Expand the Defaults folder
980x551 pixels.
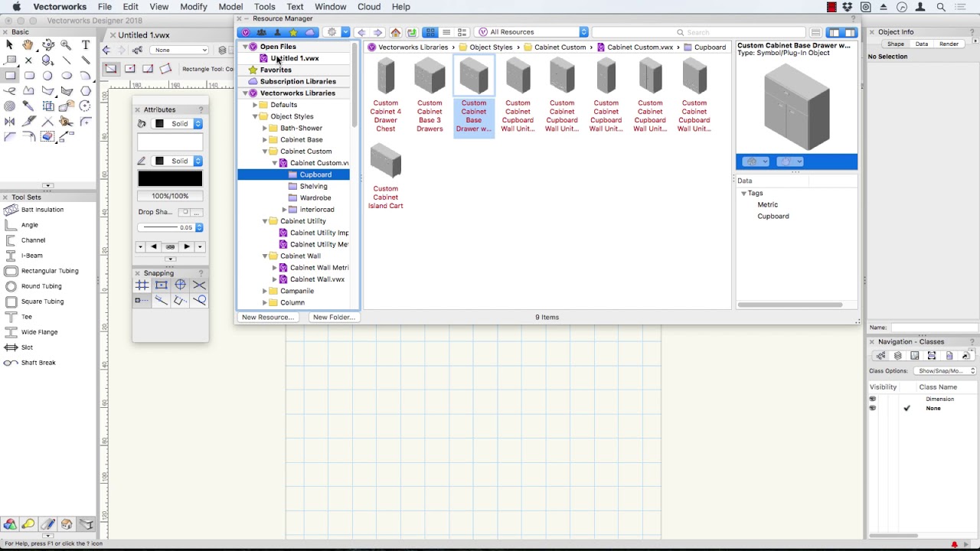pyautogui.click(x=255, y=105)
